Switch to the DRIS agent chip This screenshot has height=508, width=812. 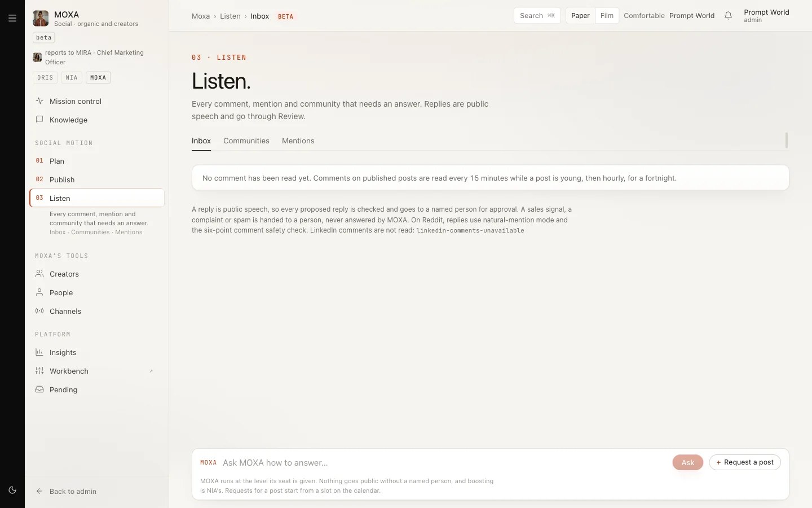pyautogui.click(x=45, y=77)
